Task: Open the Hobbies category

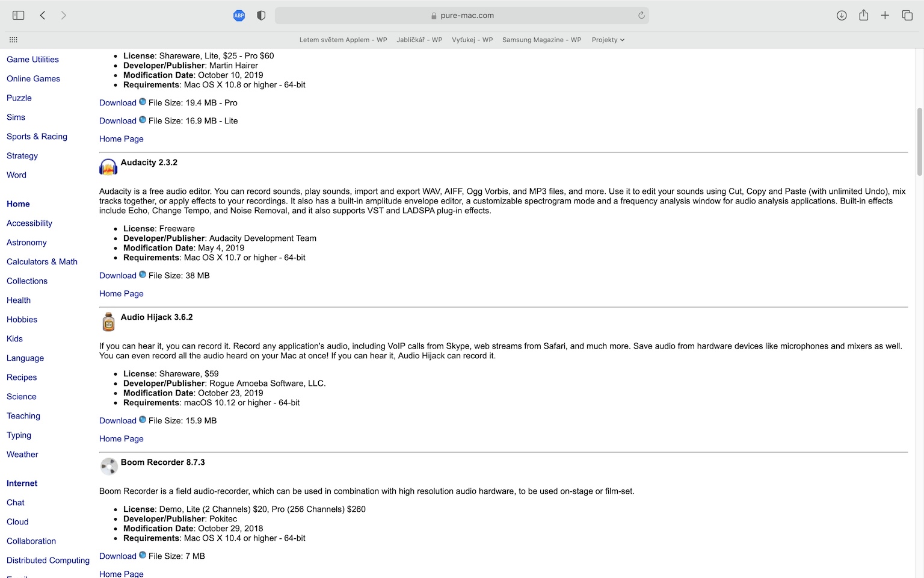Action: point(22,320)
